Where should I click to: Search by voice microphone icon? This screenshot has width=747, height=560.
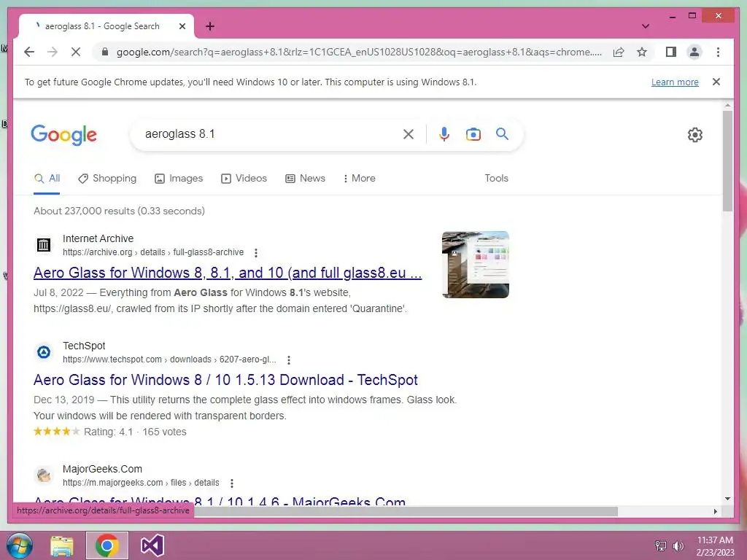coord(444,134)
